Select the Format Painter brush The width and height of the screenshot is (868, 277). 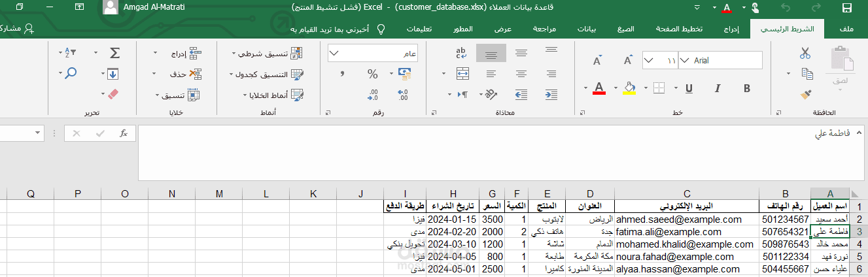pos(806,94)
